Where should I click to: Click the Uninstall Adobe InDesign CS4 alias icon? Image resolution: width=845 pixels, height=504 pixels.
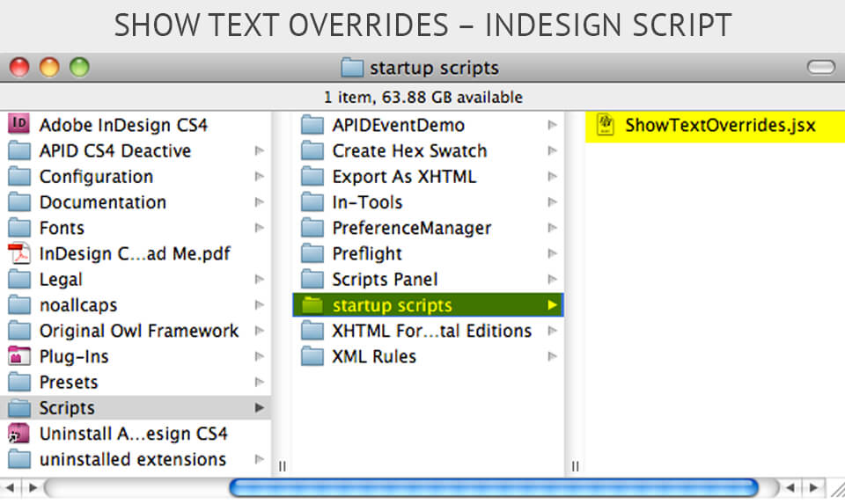19,434
